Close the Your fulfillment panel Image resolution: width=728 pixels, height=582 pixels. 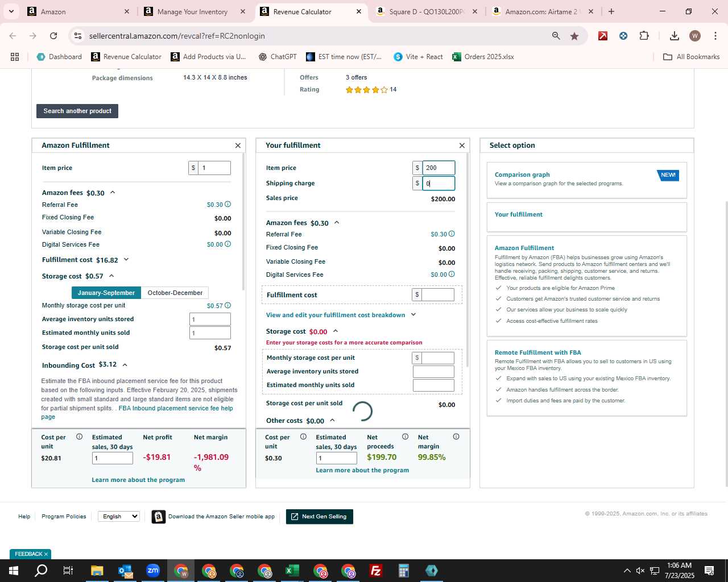(462, 145)
